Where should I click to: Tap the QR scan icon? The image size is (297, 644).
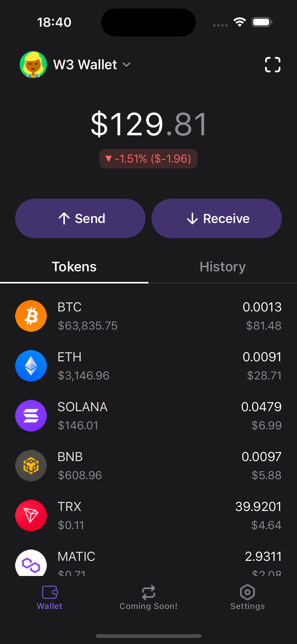coord(273,65)
